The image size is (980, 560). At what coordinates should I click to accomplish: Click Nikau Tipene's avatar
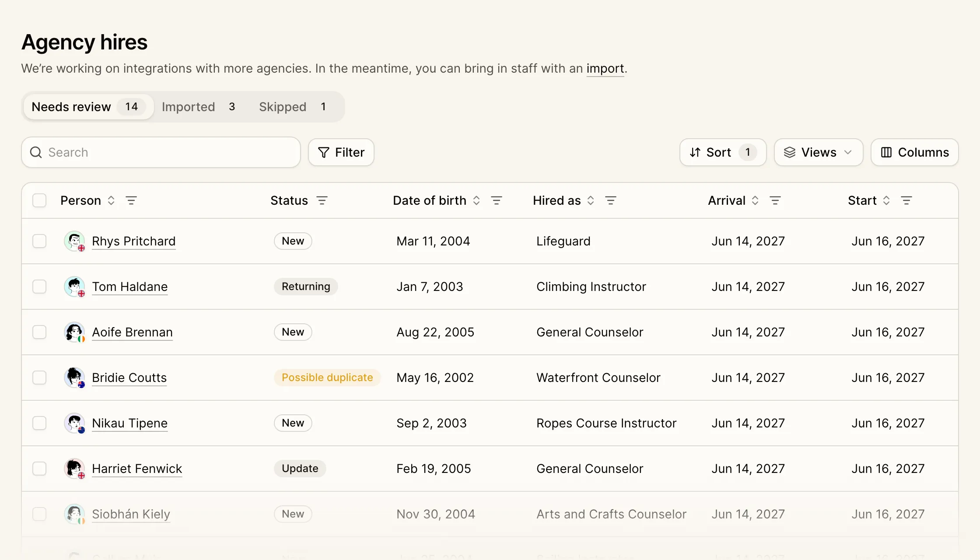74,423
